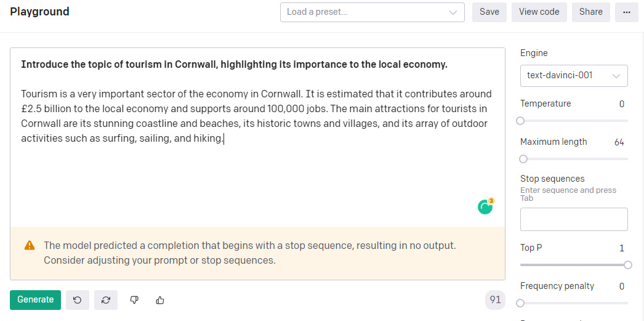Click the 91 token count badge
Image resolution: width=644 pixels, height=321 pixels.
[496, 300]
